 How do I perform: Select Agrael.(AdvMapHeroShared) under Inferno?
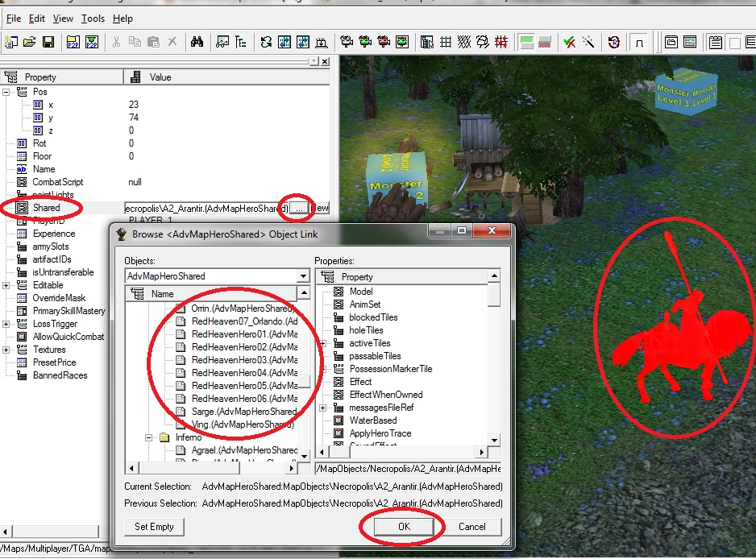[x=244, y=450]
